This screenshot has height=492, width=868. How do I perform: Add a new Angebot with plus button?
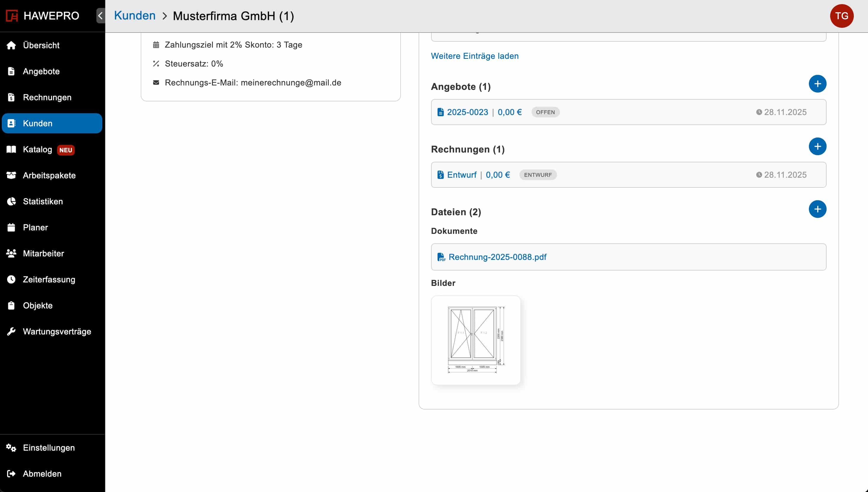[x=817, y=84]
